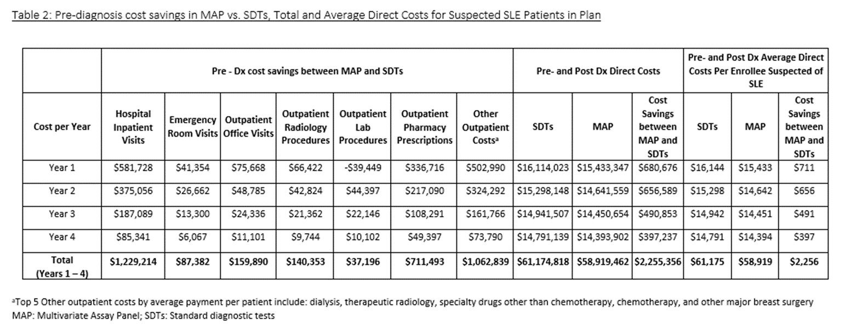Click the $336,716 pharmacy prescriptions cell

(425, 167)
